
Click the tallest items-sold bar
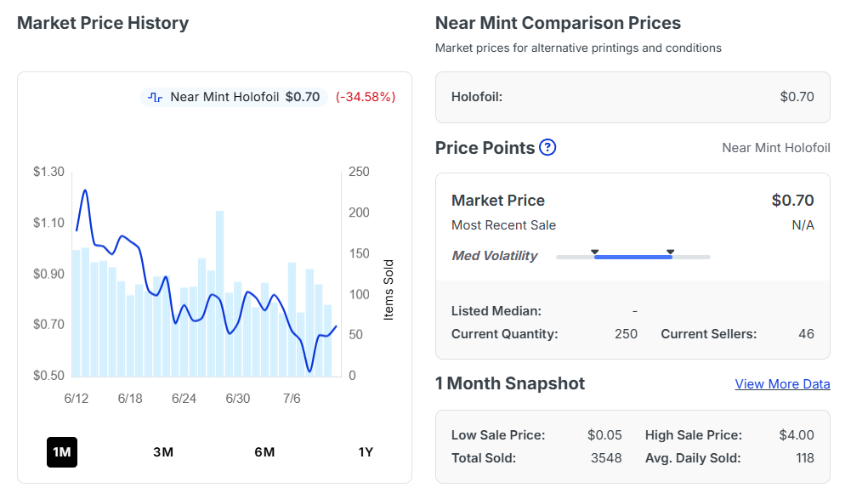click(220, 293)
